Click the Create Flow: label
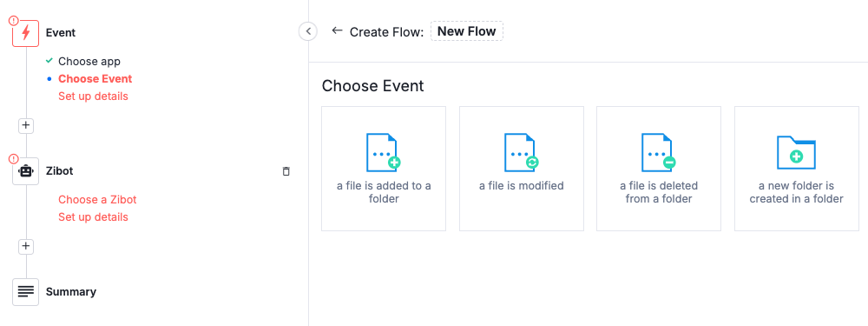868x326 pixels. tap(386, 31)
